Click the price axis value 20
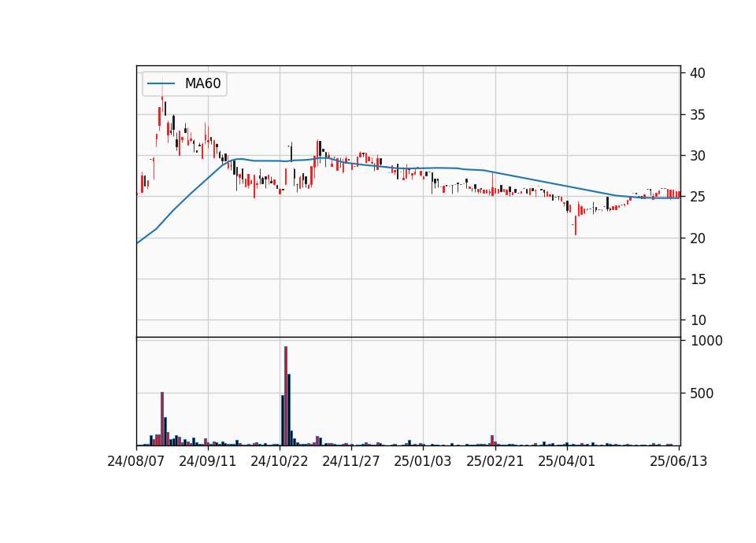This screenshot has height=543, width=756. tap(698, 238)
